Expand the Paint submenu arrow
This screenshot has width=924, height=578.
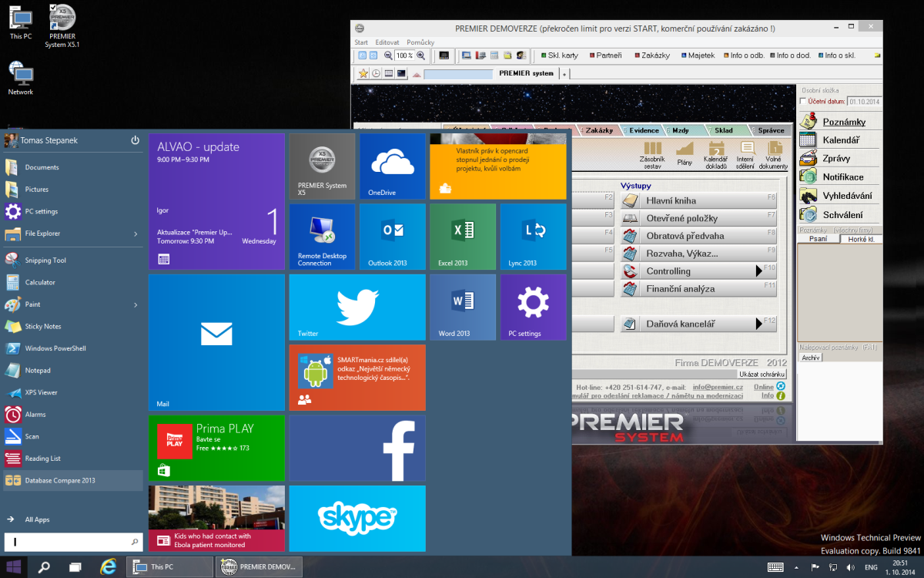click(136, 304)
